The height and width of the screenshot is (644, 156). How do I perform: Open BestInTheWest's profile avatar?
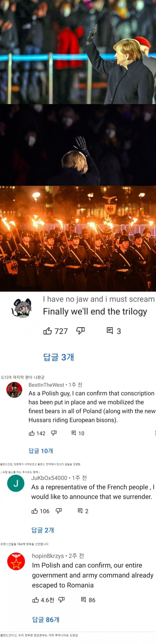[14, 390]
